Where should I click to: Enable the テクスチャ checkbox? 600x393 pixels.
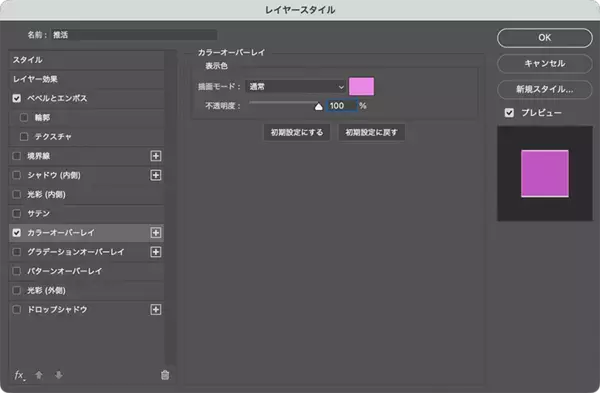pyautogui.click(x=24, y=137)
